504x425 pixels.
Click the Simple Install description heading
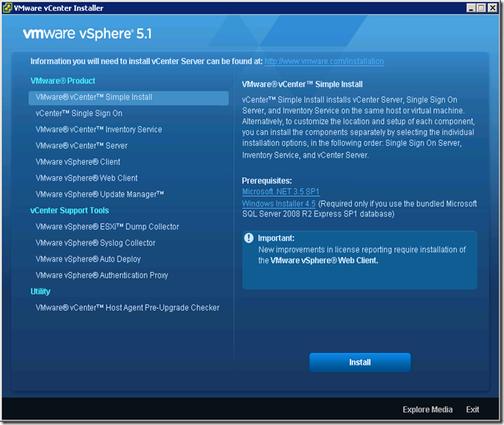[x=302, y=85]
